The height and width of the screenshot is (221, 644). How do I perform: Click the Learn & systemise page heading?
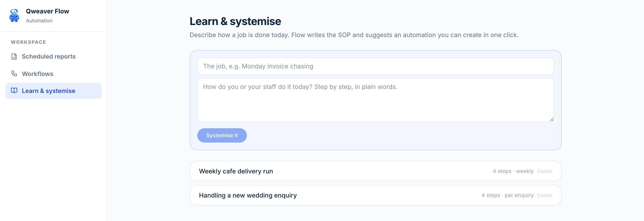(235, 21)
